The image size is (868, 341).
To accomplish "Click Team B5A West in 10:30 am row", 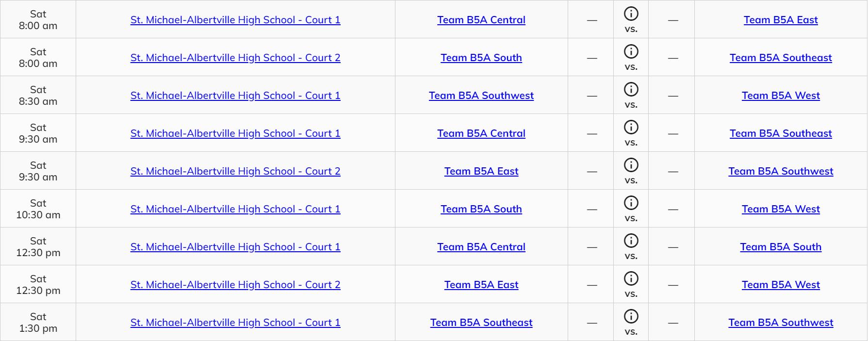I will click(781, 209).
